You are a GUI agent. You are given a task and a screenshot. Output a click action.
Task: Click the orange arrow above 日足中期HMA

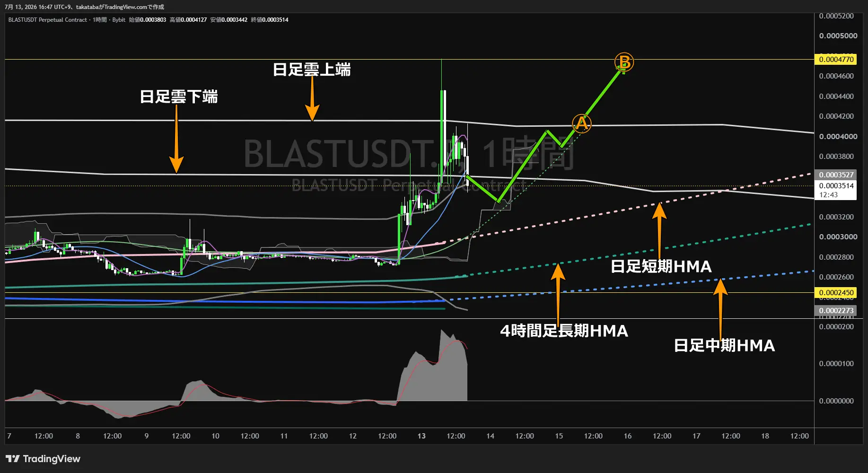coord(720,307)
